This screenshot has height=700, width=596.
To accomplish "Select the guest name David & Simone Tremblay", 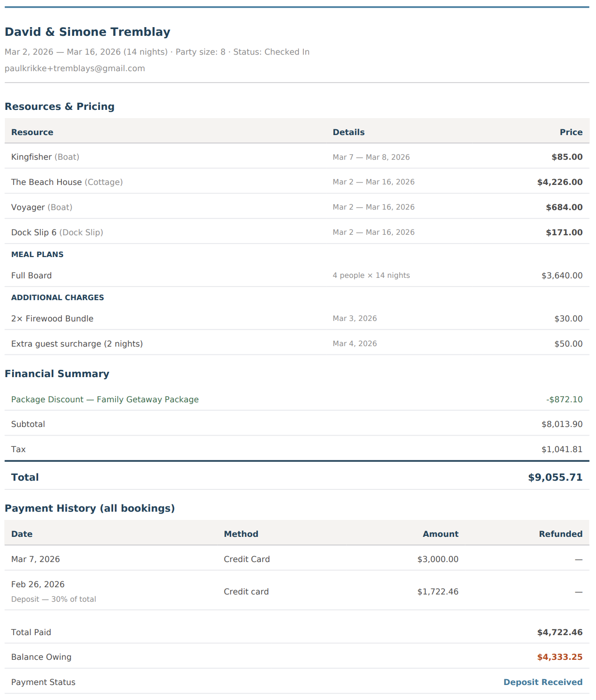I will point(87,31).
